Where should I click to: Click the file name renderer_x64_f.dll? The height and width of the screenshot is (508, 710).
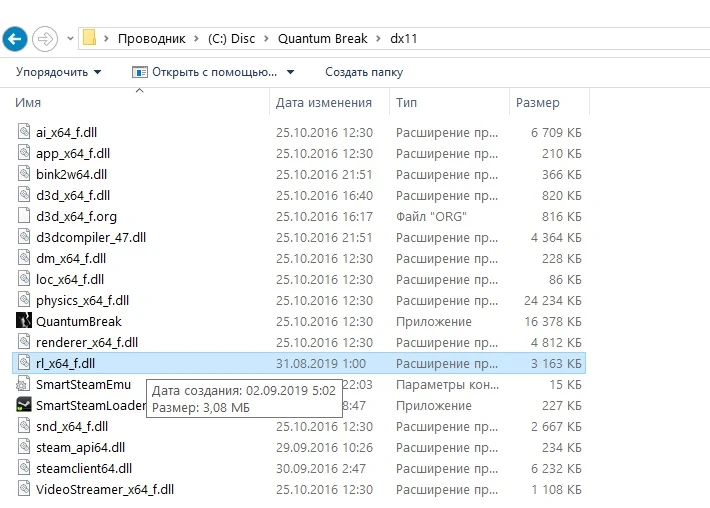(87, 342)
